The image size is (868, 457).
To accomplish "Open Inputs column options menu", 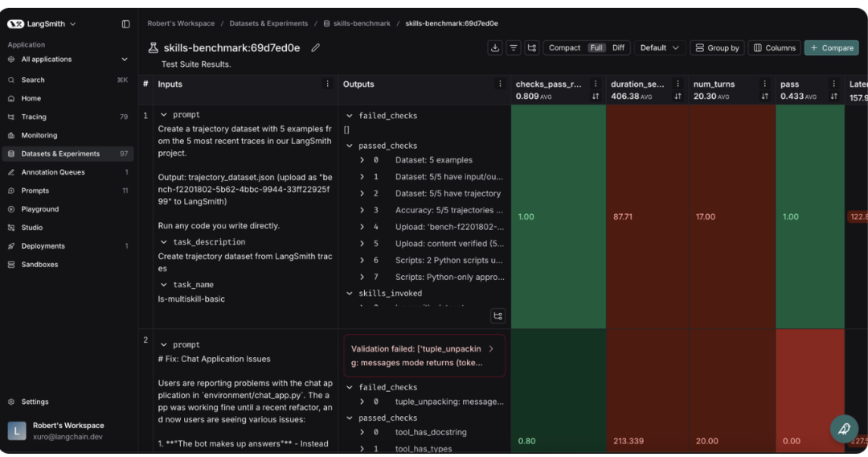I will tap(327, 84).
